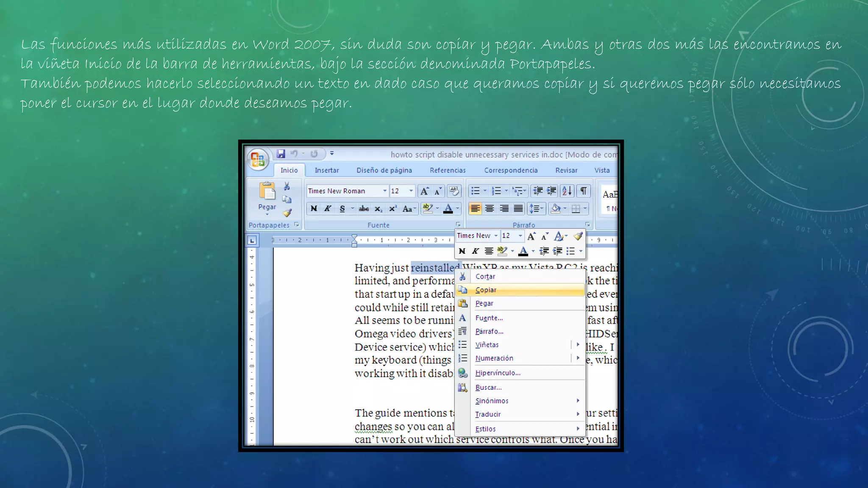This screenshot has width=868, height=488.
Task: Toggle subscript formatting
Action: click(x=378, y=208)
